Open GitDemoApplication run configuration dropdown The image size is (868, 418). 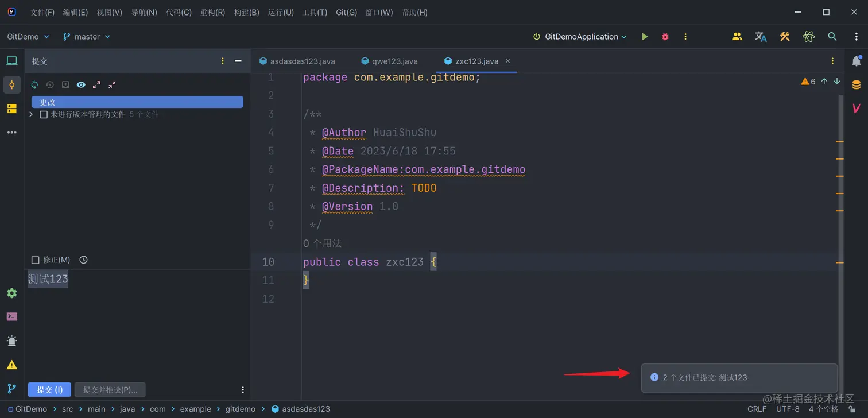580,37
